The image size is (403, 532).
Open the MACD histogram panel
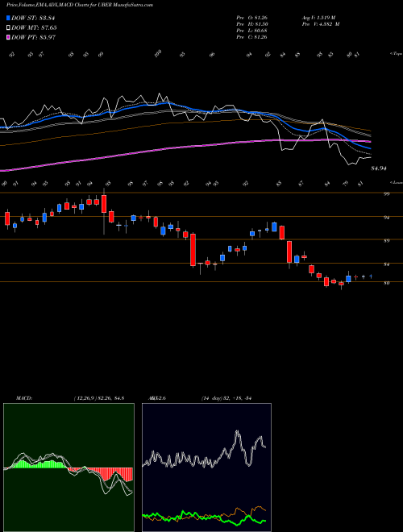69,468
